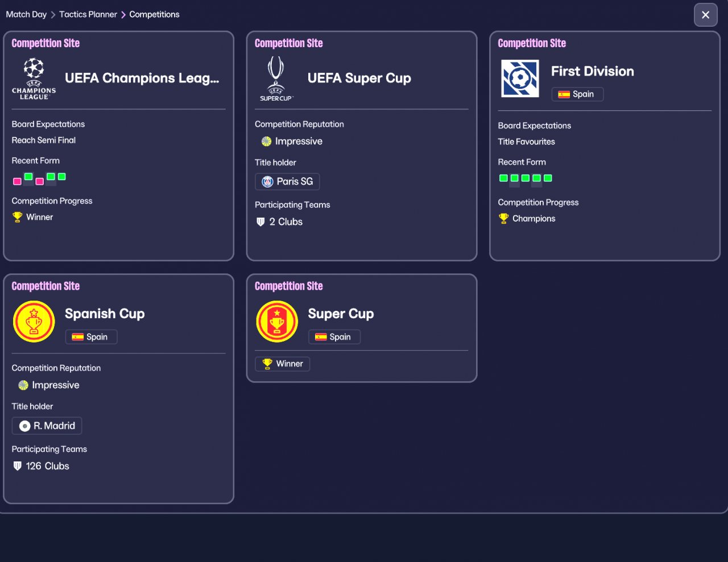Image resolution: width=728 pixels, height=562 pixels.
Task: Click Impressive reputation in UEFA Super Cup card
Action: coord(299,141)
